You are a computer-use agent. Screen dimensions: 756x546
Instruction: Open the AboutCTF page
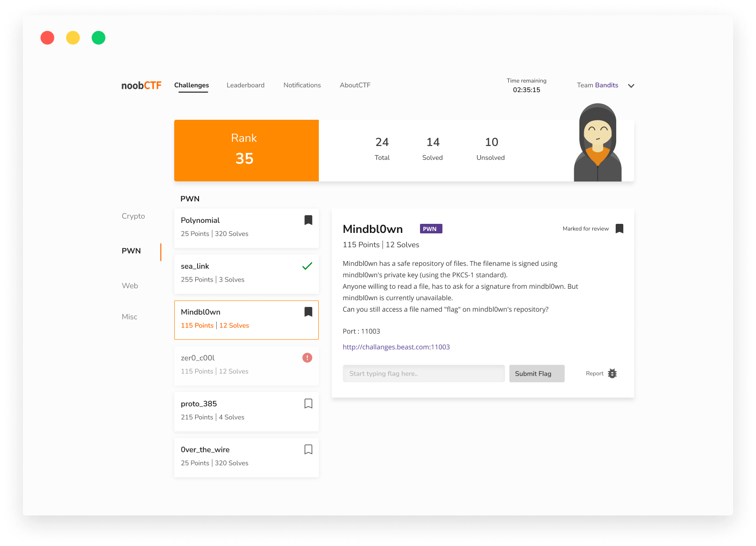tap(355, 85)
